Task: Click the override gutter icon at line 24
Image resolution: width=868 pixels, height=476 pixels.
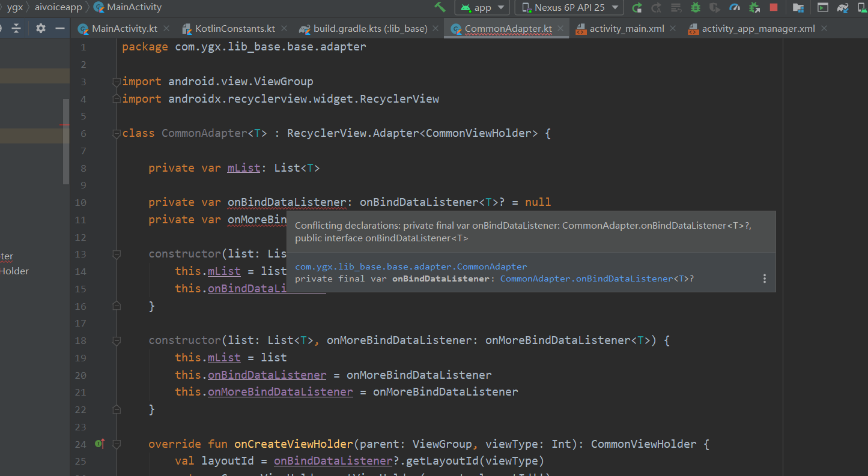Action: point(100,444)
